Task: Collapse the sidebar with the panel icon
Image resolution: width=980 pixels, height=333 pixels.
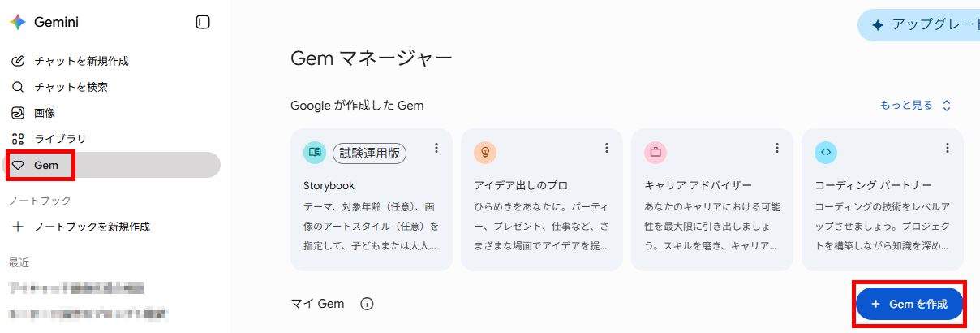Action: (203, 22)
